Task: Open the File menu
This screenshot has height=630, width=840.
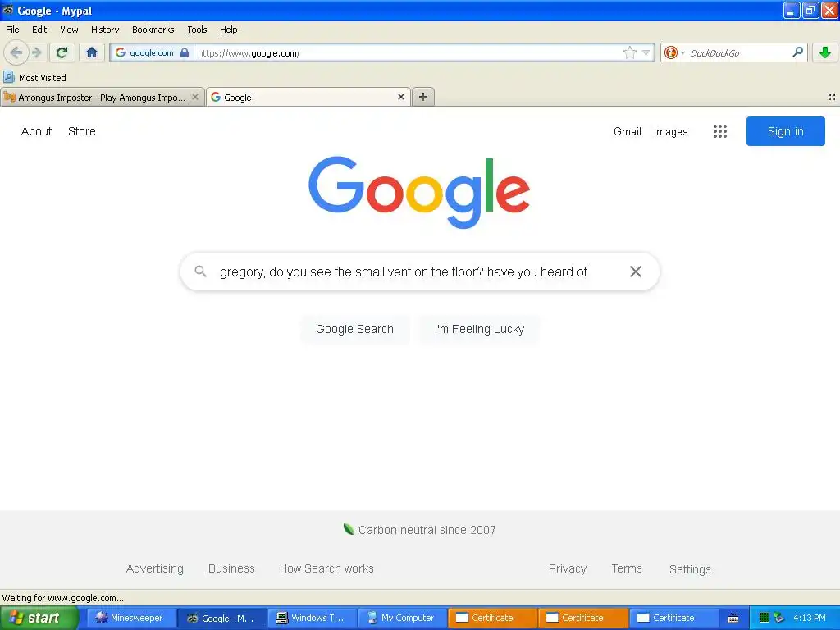Action: pos(12,30)
